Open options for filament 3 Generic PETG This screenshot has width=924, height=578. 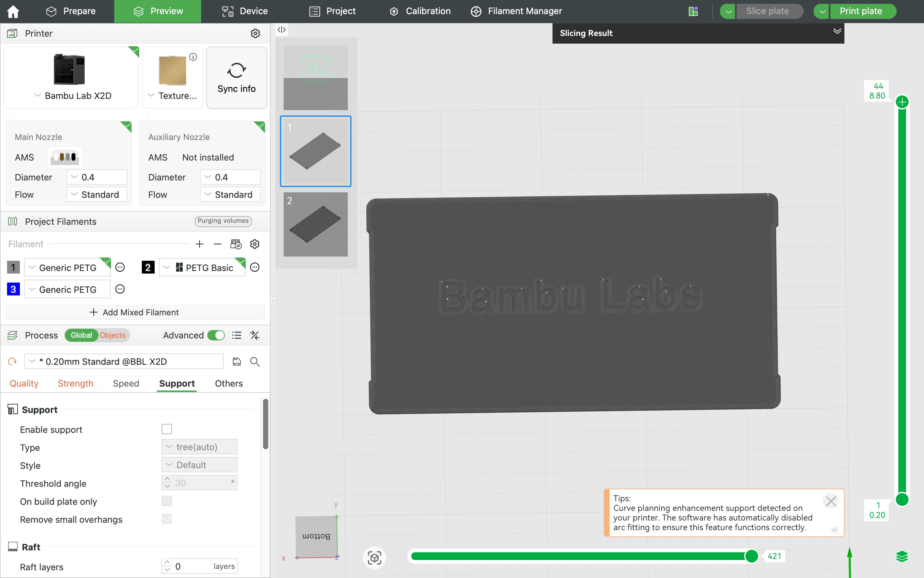pos(120,289)
